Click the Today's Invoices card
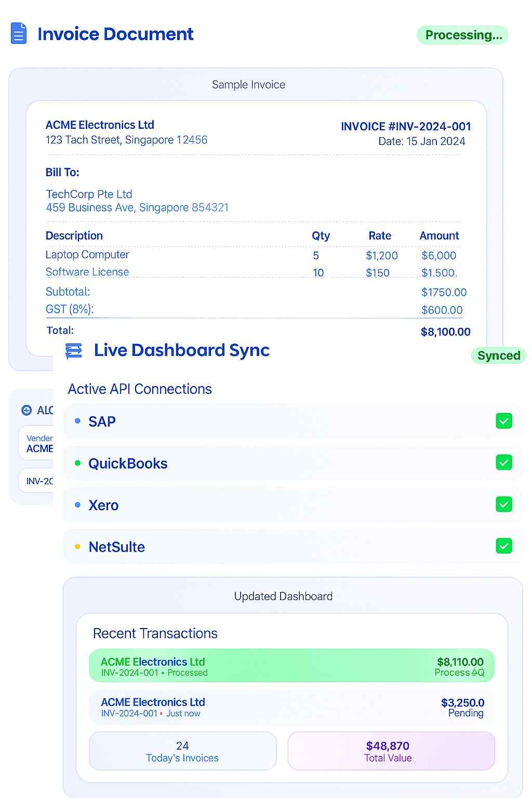The width and height of the screenshot is (532, 798). tap(182, 751)
